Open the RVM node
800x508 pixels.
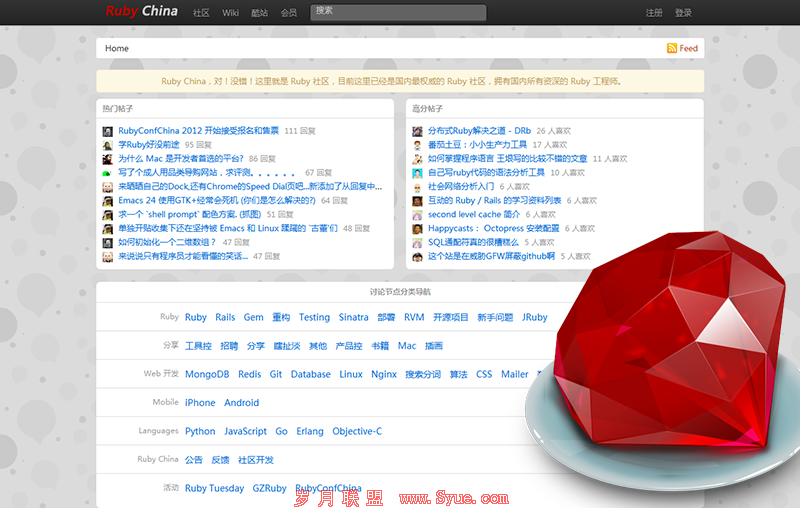[414, 317]
